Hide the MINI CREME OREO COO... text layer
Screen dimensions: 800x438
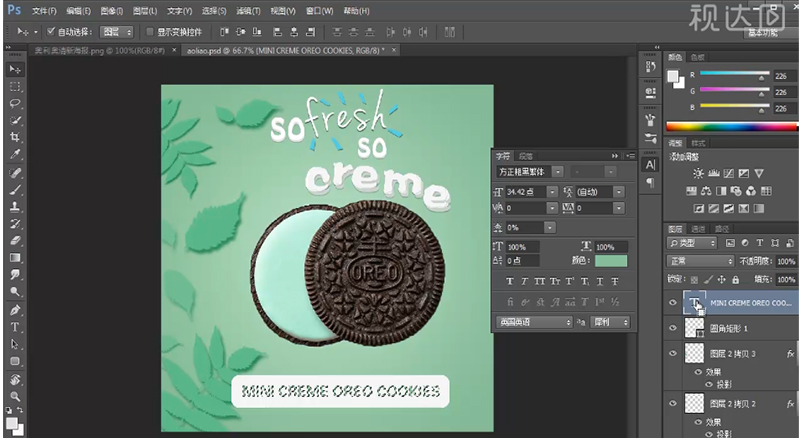click(x=672, y=302)
